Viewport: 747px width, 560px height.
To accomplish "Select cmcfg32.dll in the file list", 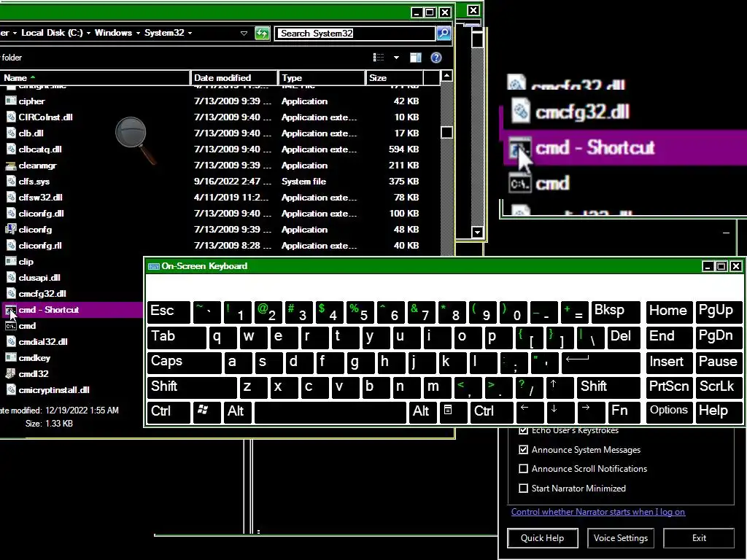I will [x=42, y=294].
